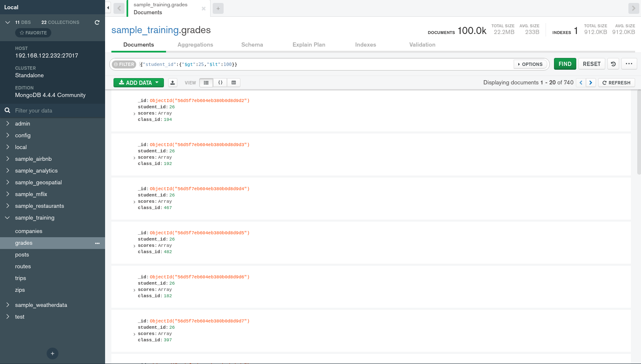Switch to the Aggregations tab

point(195,45)
